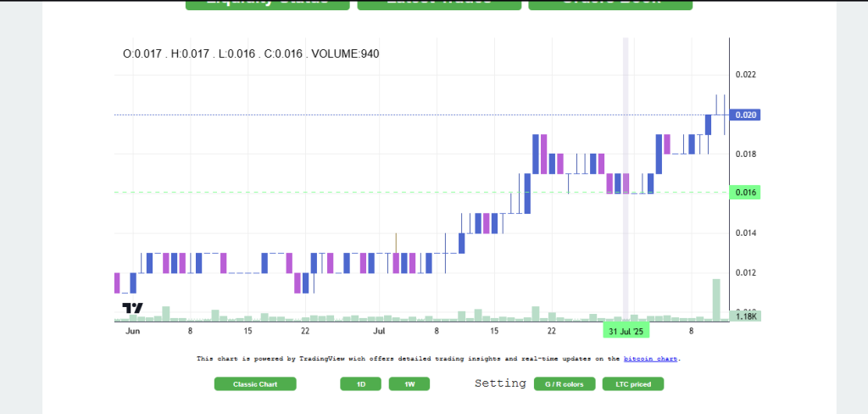Screen dimensions: 868x414
Task: Click the 1.18K volume label
Action: [x=746, y=316]
